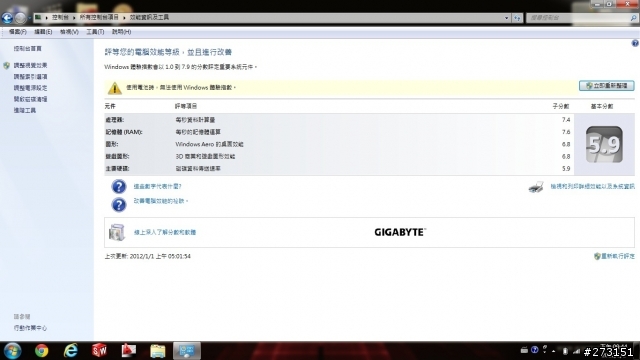Viewport: 640px width, 360px height.
Task: Click the battery tray icon
Action: click(x=565, y=351)
